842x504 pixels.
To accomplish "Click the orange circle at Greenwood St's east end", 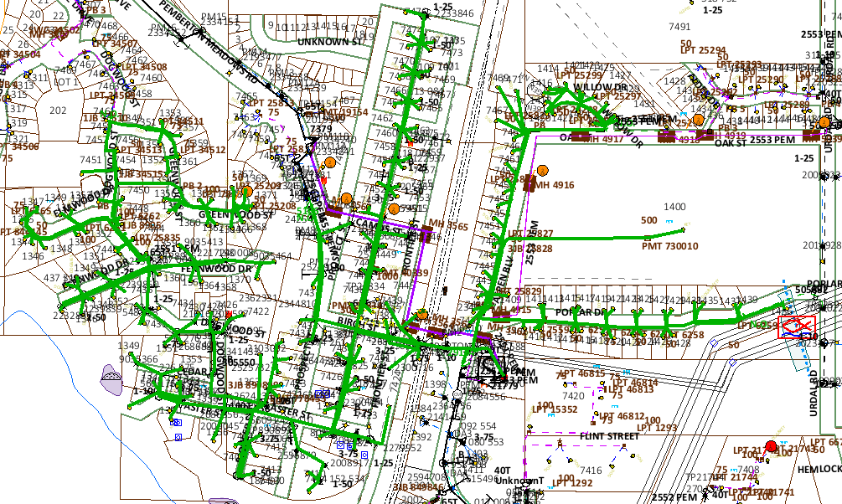I will 247,192.
